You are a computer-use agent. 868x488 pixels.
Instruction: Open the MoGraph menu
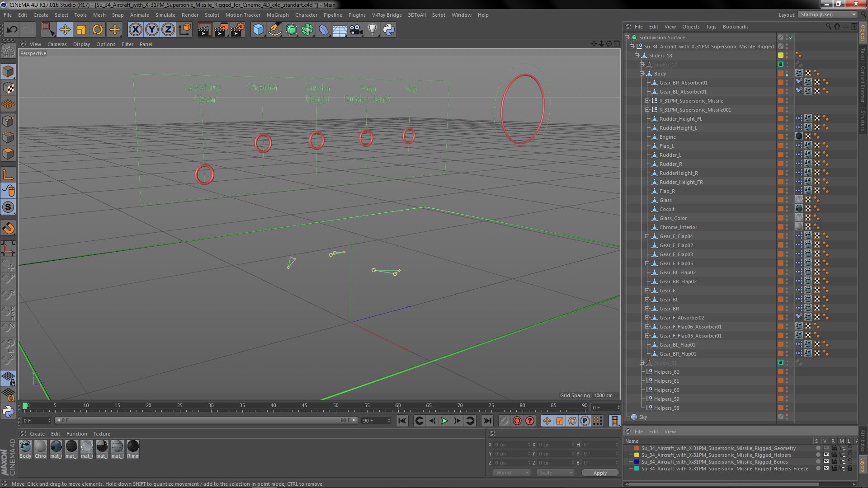(277, 15)
